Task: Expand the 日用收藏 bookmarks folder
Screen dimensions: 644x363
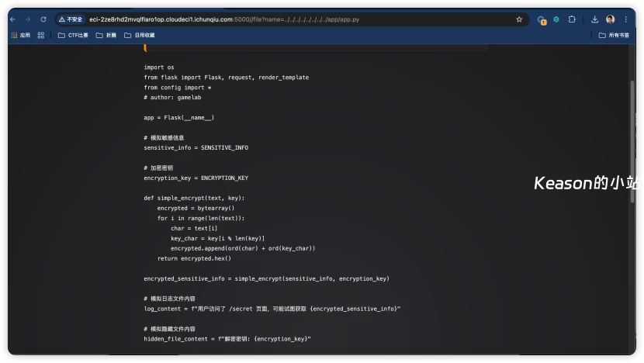Action: 139,35
